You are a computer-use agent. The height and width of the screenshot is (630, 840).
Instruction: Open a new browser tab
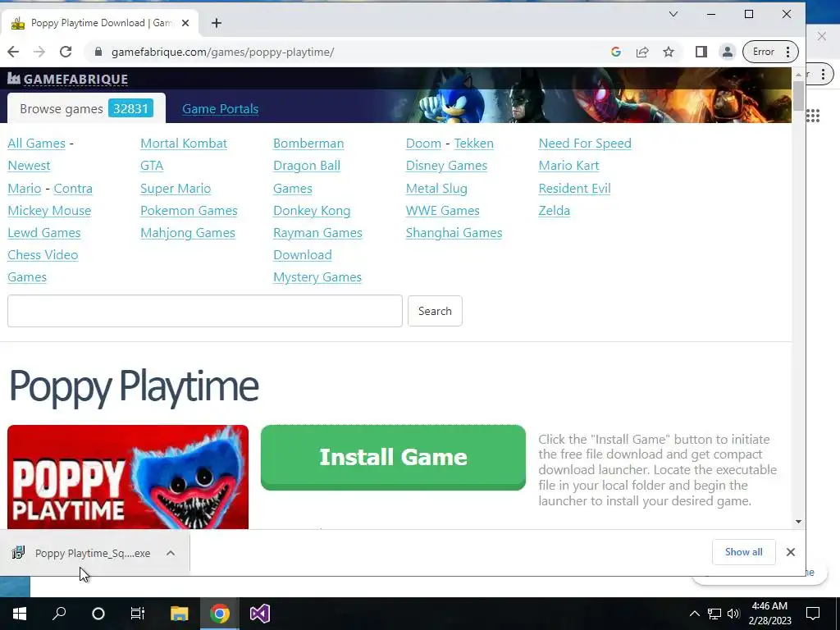pos(217,23)
